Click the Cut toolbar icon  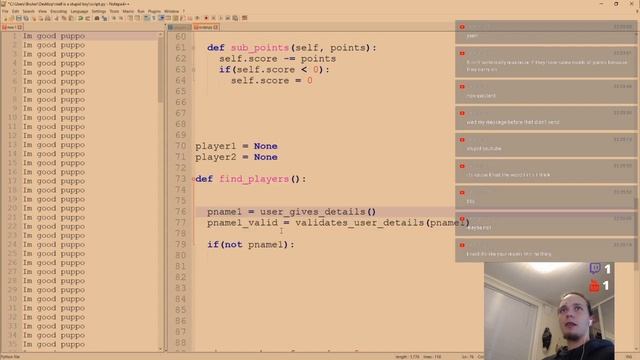[56, 18]
